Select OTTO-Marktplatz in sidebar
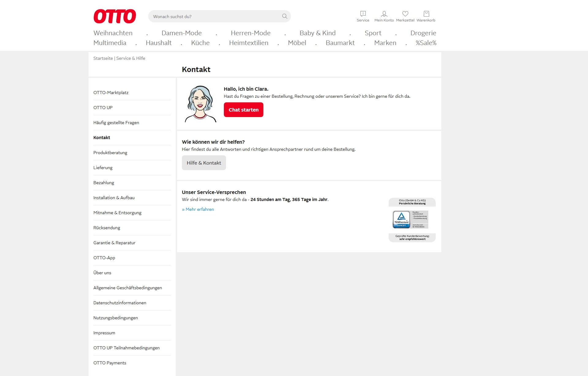The width and height of the screenshot is (588, 376). tap(132, 93)
